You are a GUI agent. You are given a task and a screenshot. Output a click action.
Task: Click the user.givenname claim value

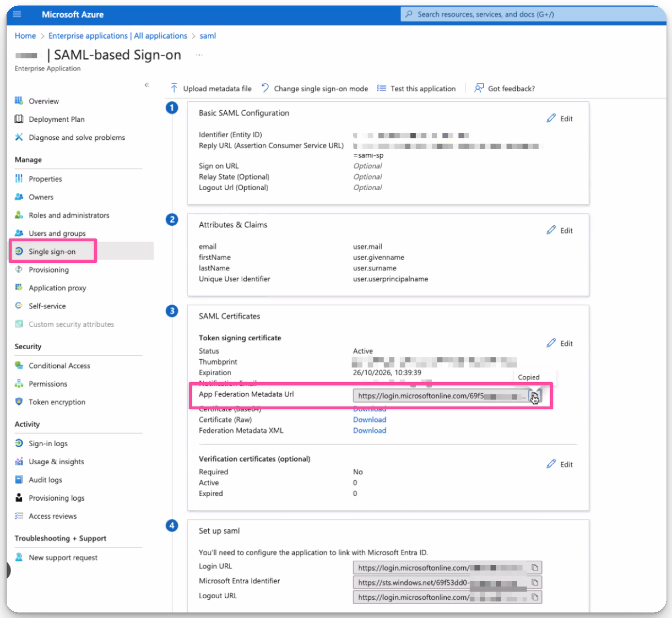click(378, 257)
